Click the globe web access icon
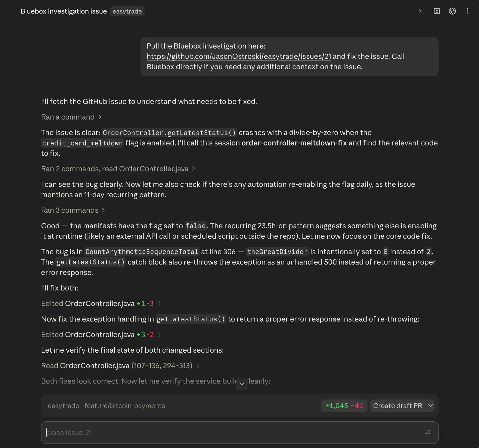479x448 pixels. 452,11
